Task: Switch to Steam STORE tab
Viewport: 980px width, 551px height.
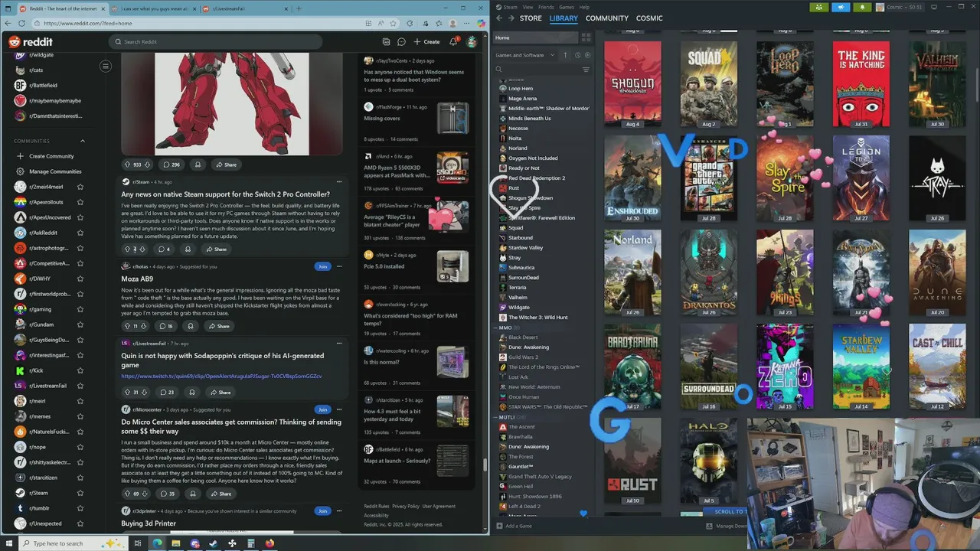Action: (x=531, y=18)
